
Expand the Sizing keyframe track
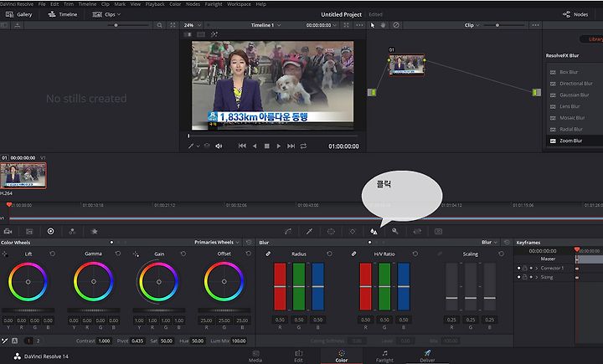pos(537,277)
